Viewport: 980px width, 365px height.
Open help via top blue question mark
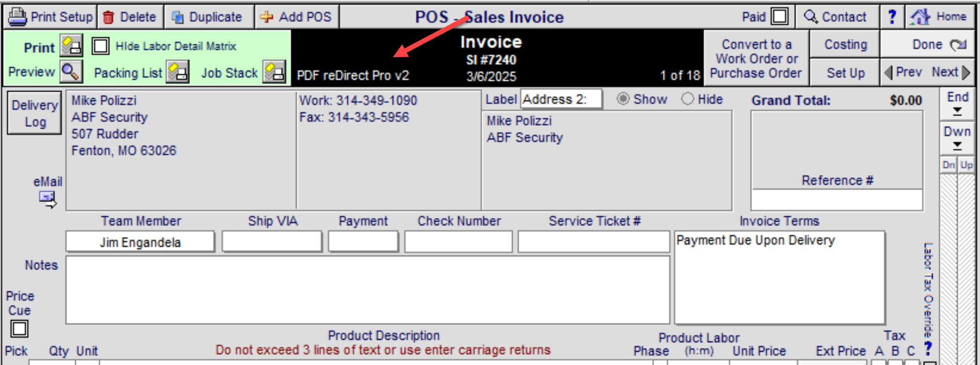(892, 17)
